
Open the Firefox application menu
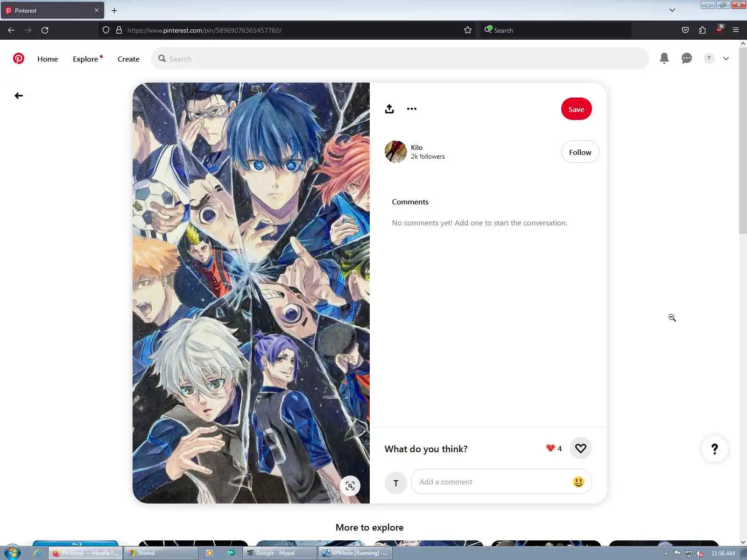pyautogui.click(x=736, y=30)
